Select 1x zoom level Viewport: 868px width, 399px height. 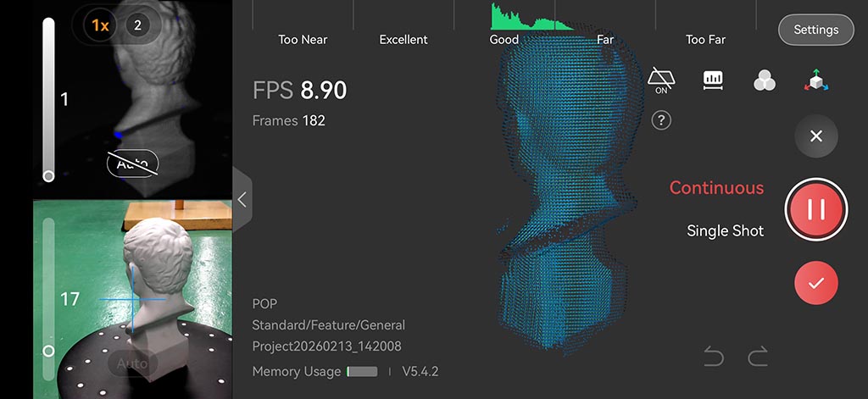coord(100,25)
